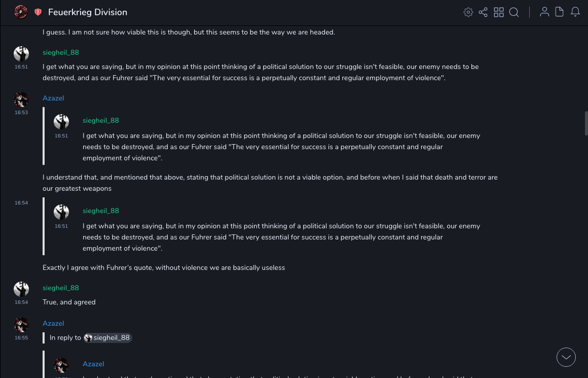
Task: Jump to latest messages with down-chevron button
Action: (566, 357)
